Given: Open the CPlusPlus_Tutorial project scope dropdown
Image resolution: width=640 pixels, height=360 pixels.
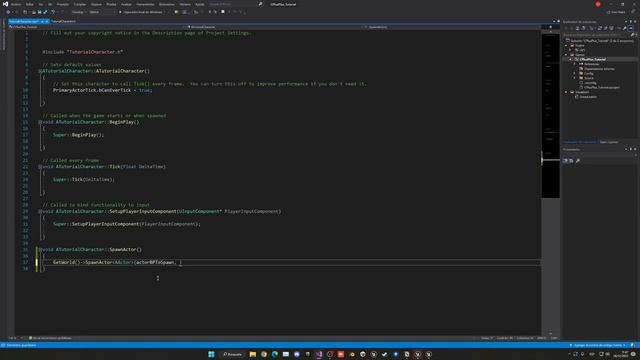Looking at the screenshot, I should [97, 27].
